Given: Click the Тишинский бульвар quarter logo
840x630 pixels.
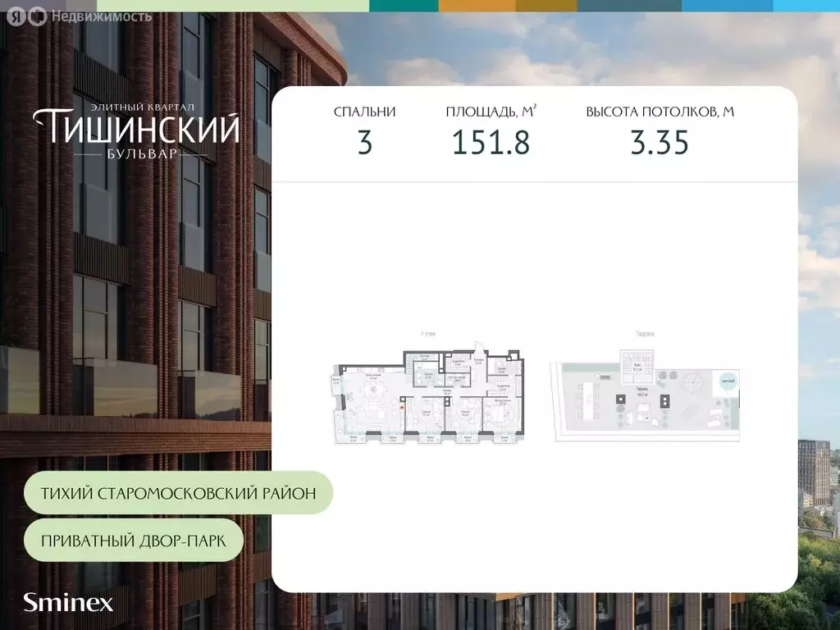Looking at the screenshot, I should pos(136,131).
